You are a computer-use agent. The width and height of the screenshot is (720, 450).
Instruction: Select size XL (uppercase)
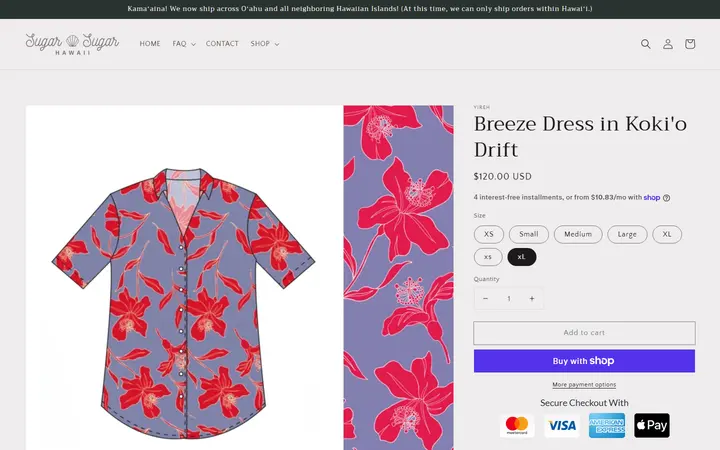point(667,234)
